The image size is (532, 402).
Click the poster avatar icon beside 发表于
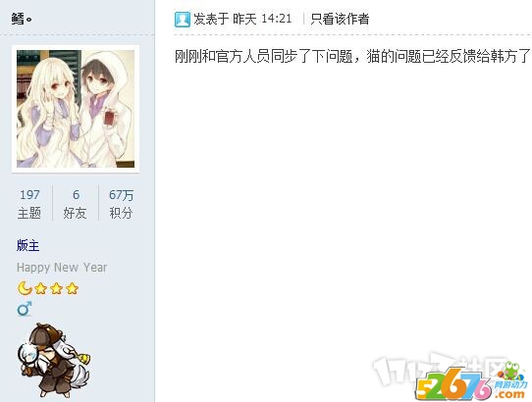183,20
